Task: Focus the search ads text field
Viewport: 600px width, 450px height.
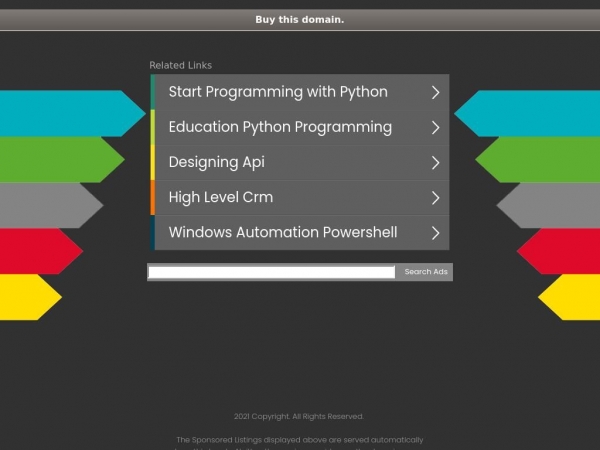Action: click(x=272, y=272)
